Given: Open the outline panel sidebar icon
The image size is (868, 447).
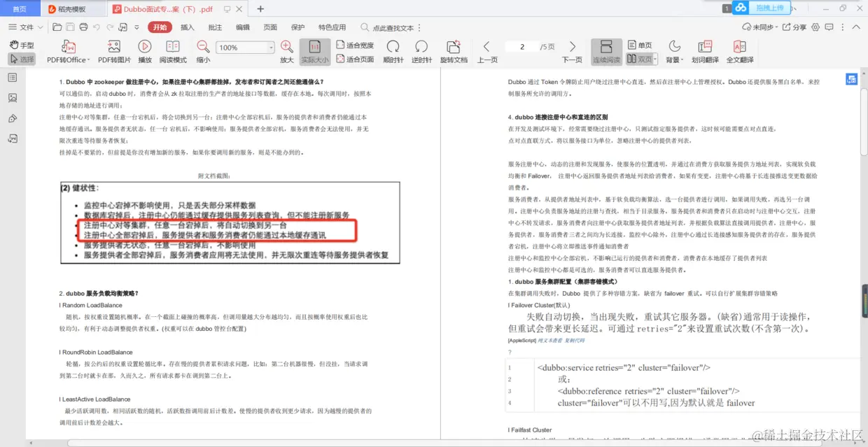Looking at the screenshot, I should tap(13, 78).
